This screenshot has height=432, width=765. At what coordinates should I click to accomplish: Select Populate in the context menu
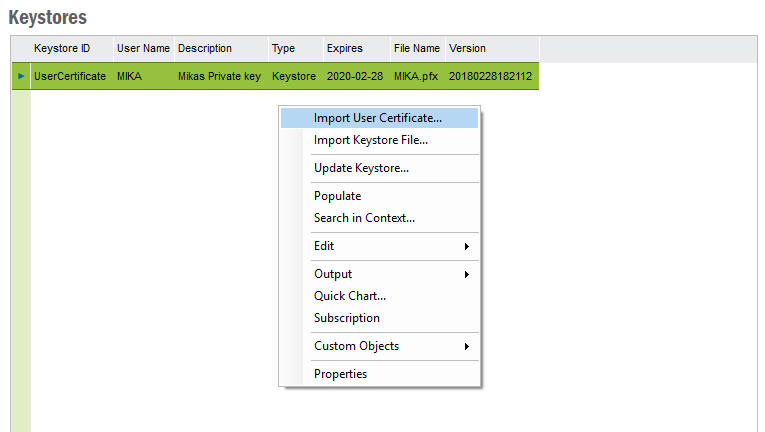tap(337, 196)
